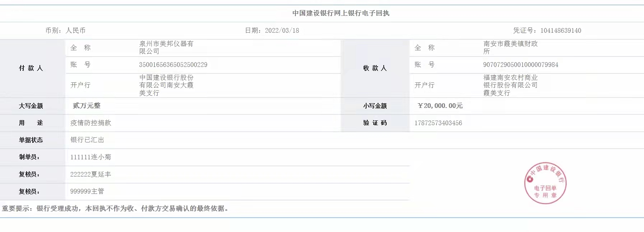Click the red China Construction Bank receipt stamp
The image size is (644, 232).
[545, 183]
